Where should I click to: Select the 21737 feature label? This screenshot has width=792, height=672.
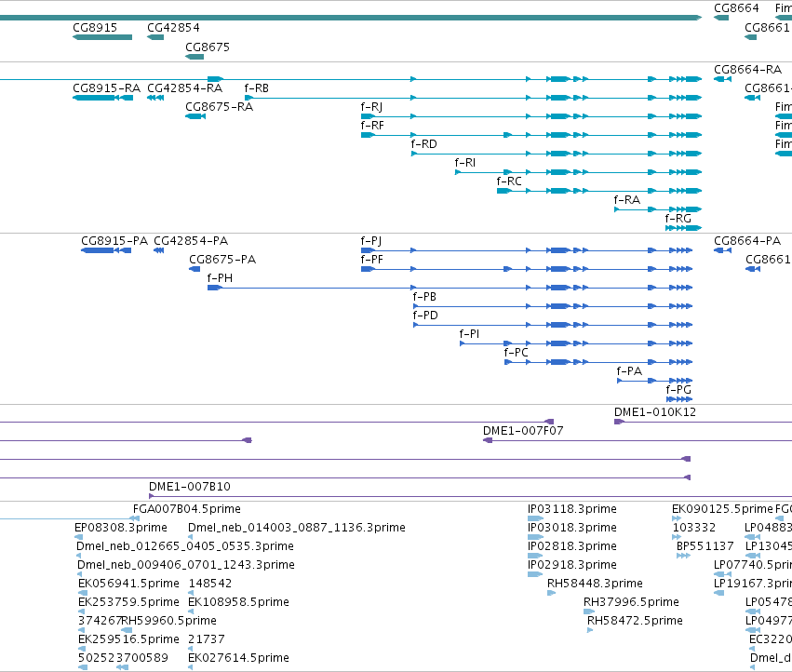[206, 639]
